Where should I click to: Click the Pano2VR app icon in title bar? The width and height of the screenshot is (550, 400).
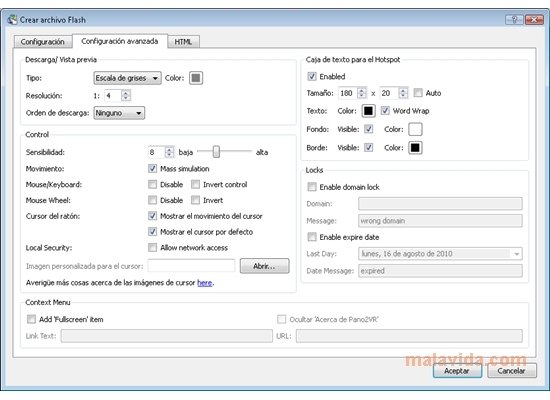pos(12,20)
